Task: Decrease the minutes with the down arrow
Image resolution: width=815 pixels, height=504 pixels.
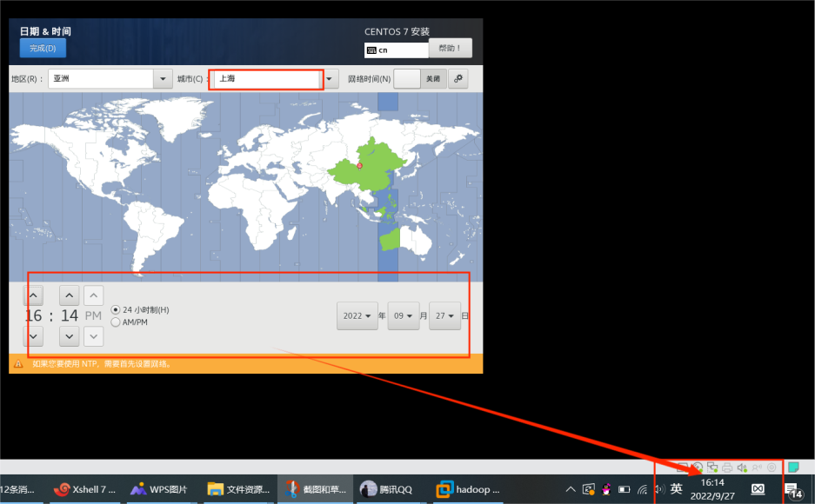Action: coord(69,336)
